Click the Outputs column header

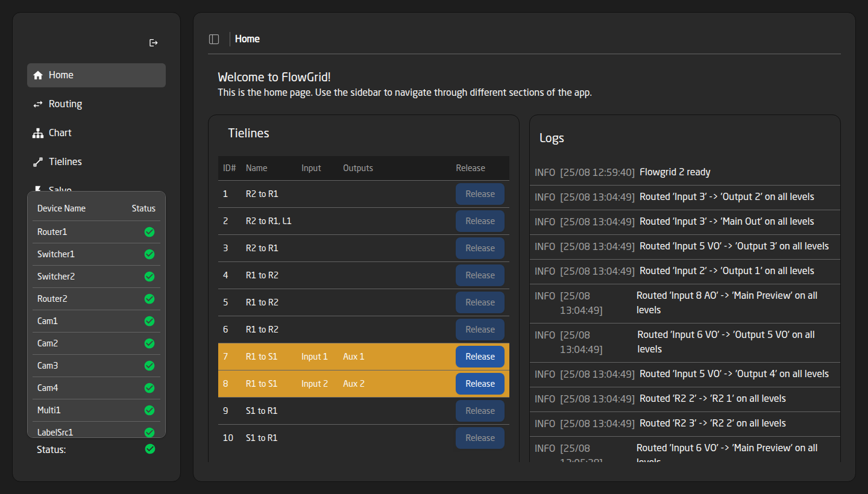click(x=358, y=169)
